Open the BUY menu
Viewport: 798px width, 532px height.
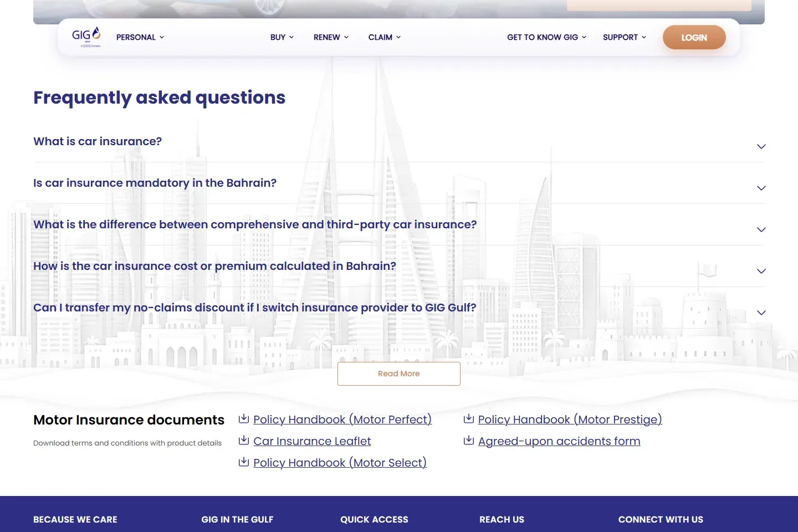(282, 37)
